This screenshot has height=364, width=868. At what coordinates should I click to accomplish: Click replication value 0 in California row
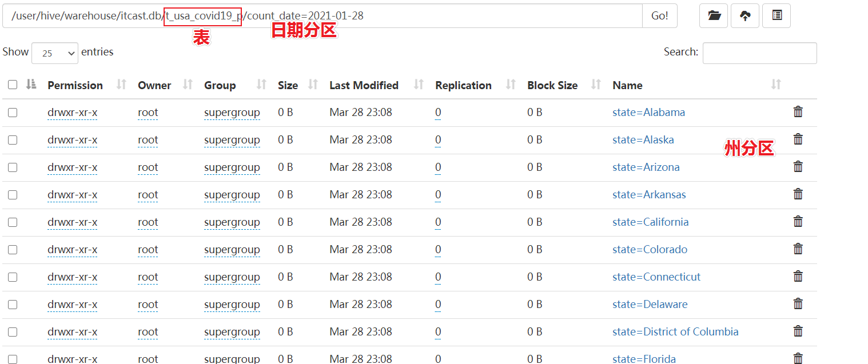(x=438, y=222)
